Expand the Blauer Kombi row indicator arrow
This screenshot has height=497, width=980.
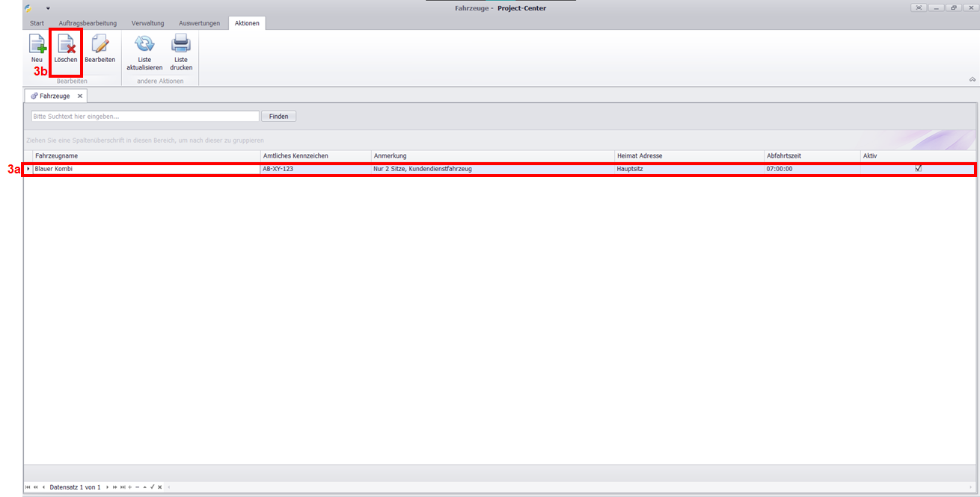[x=28, y=169]
